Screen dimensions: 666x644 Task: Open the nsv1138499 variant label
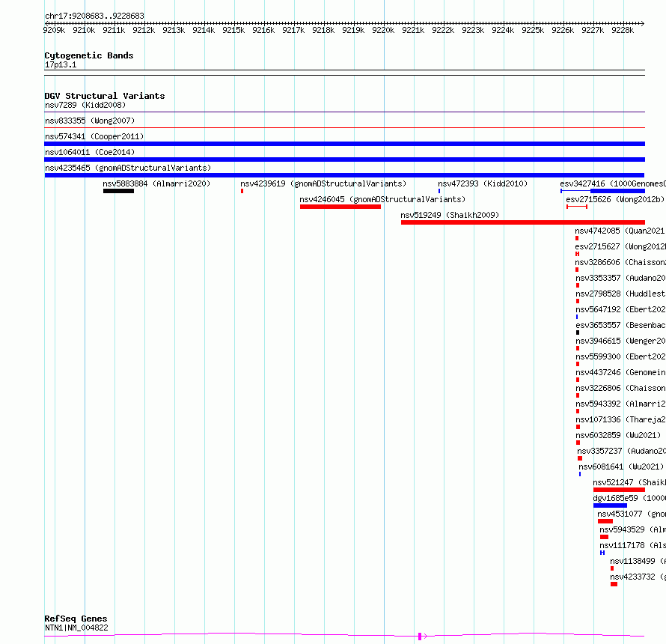coord(638,561)
